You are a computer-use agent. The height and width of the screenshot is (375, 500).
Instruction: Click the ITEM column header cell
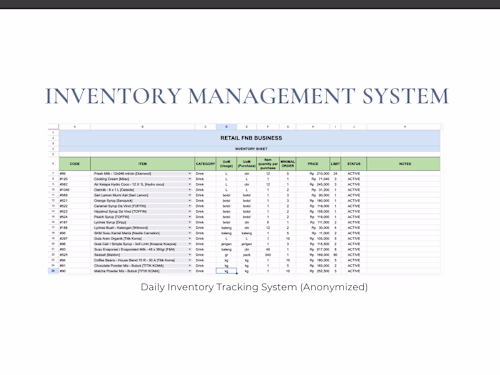(142, 164)
